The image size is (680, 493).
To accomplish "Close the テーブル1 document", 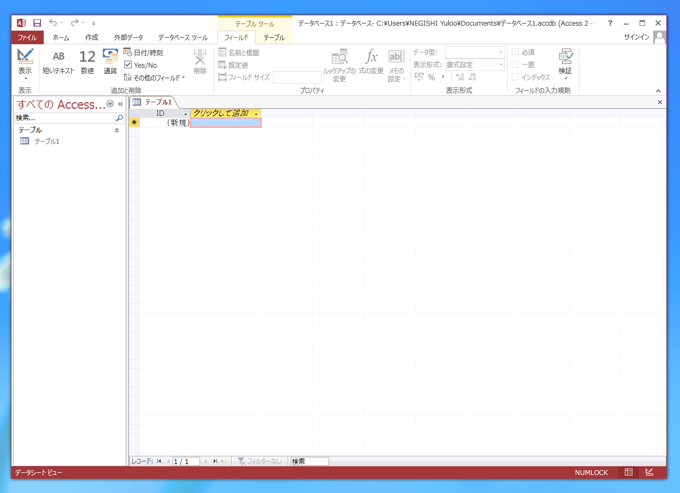I will (660, 102).
